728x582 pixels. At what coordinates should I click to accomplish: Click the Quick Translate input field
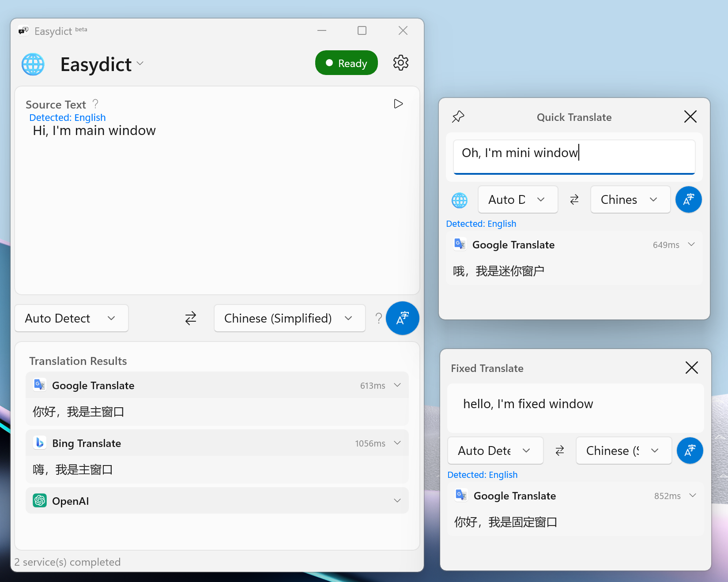[574, 157]
